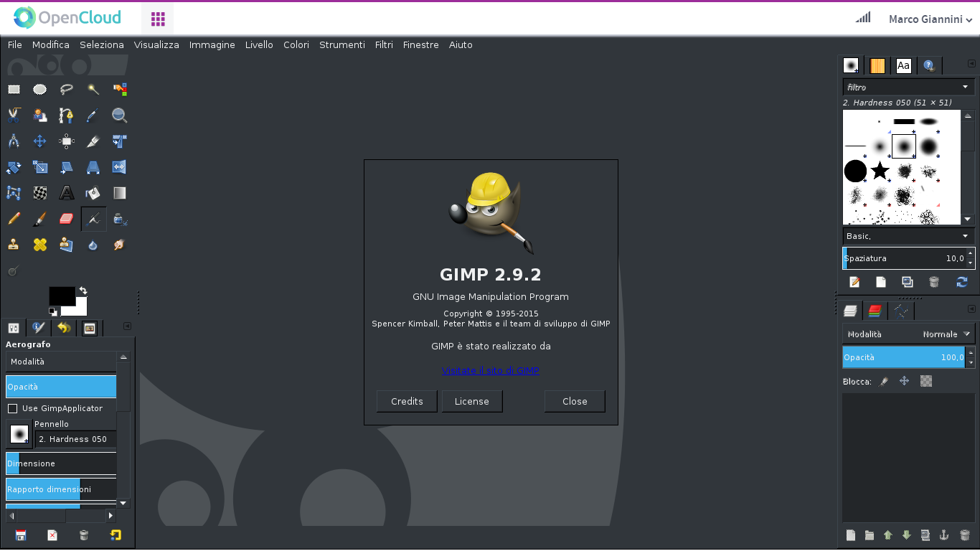Screen dimensions: 980x551
Task: Select the Heal bandage tool
Action: 40,245
